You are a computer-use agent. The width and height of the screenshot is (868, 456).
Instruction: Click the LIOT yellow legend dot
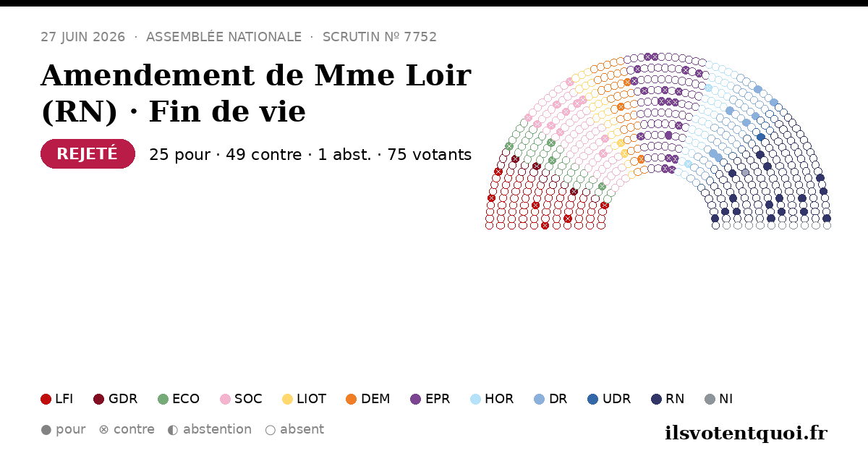click(x=287, y=399)
